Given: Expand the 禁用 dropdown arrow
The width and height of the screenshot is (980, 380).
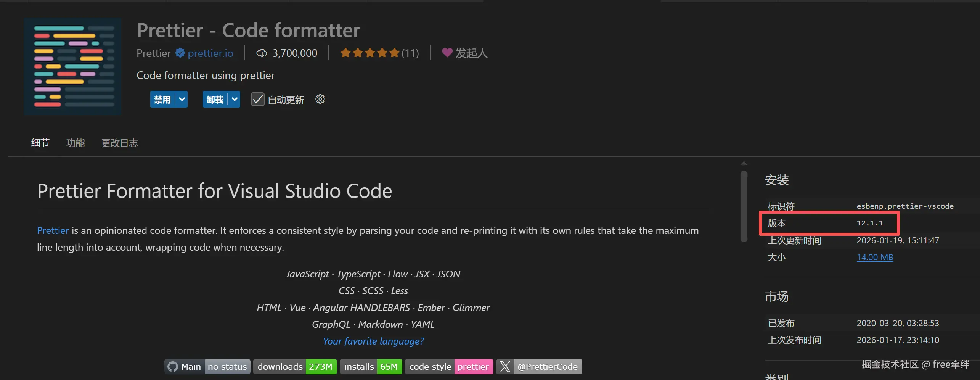Looking at the screenshot, I should click(x=182, y=100).
